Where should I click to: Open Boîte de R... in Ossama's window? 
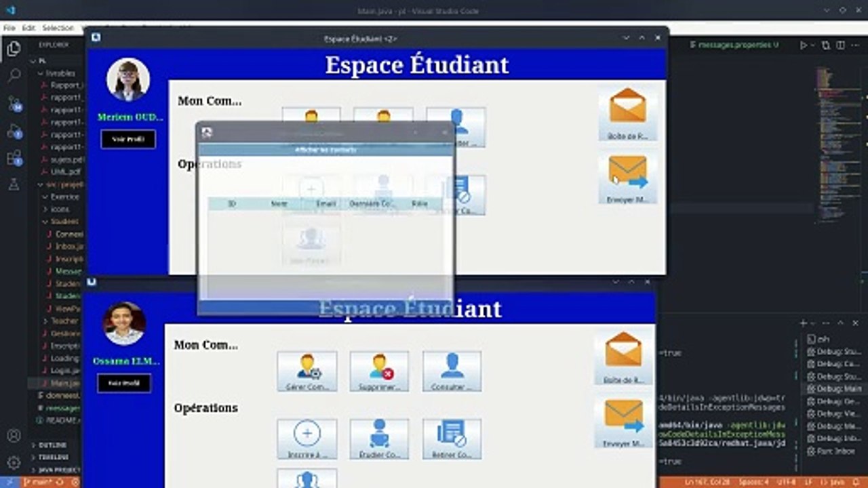coord(624,357)
